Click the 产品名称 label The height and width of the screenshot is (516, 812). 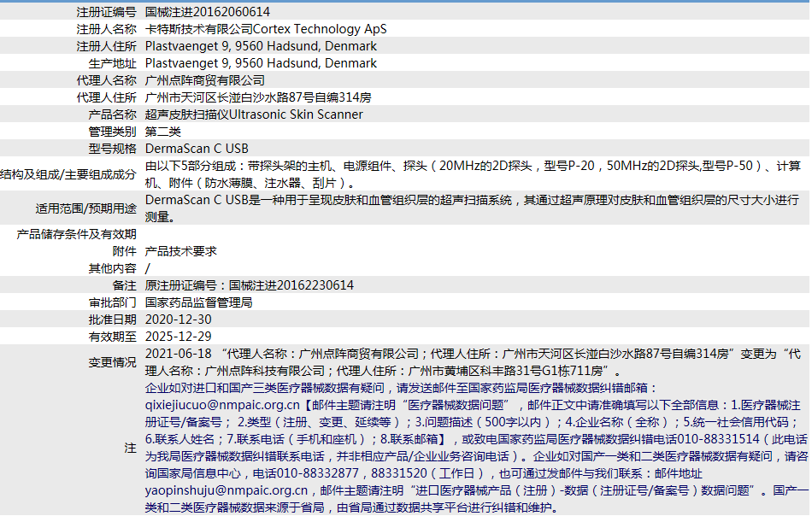coord(112,114)
